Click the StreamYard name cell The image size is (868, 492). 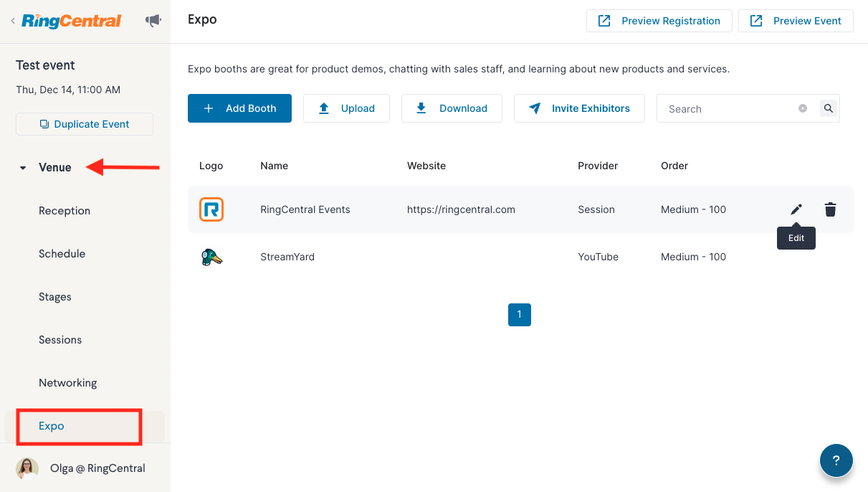click(287, 257)
